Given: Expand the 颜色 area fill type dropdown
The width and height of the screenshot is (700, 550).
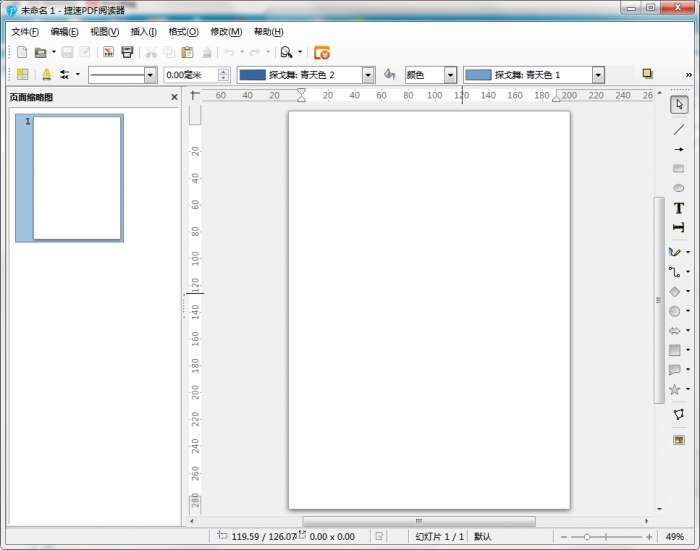Looking at the screenshot, I should tap(450, 75).
